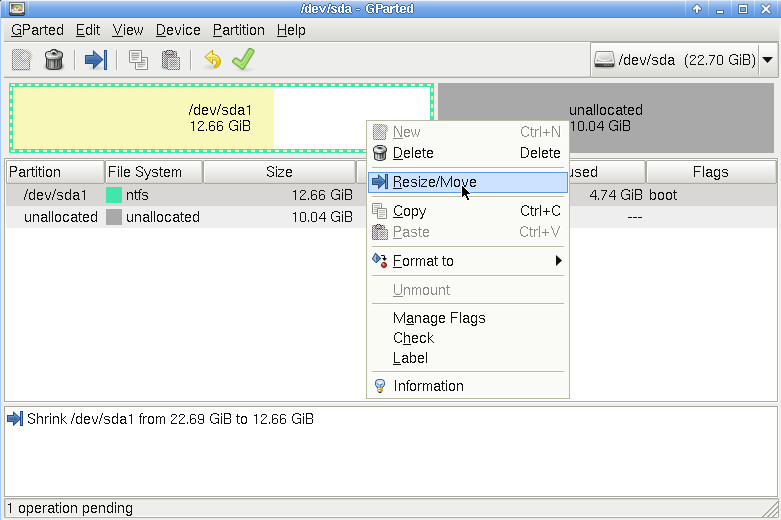Select the pending Shrink /dev/sda1 operation
Screen dimensions: 781x520
tap(170, 419)
